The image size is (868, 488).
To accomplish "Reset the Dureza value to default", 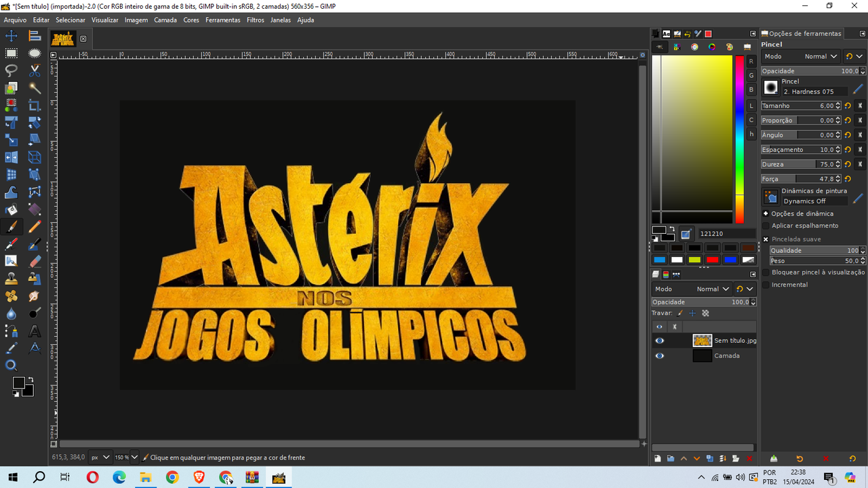I will coord(848,164).
